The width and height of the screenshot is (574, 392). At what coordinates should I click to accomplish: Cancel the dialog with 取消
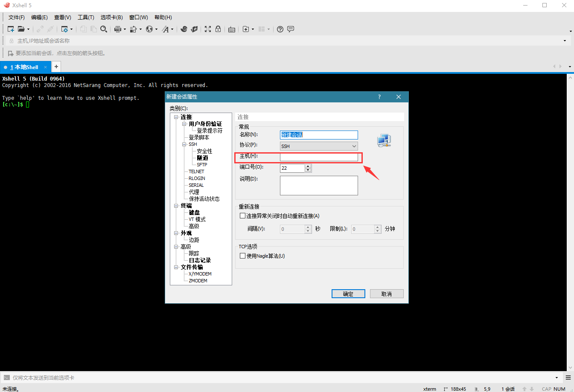pos(387,294)
